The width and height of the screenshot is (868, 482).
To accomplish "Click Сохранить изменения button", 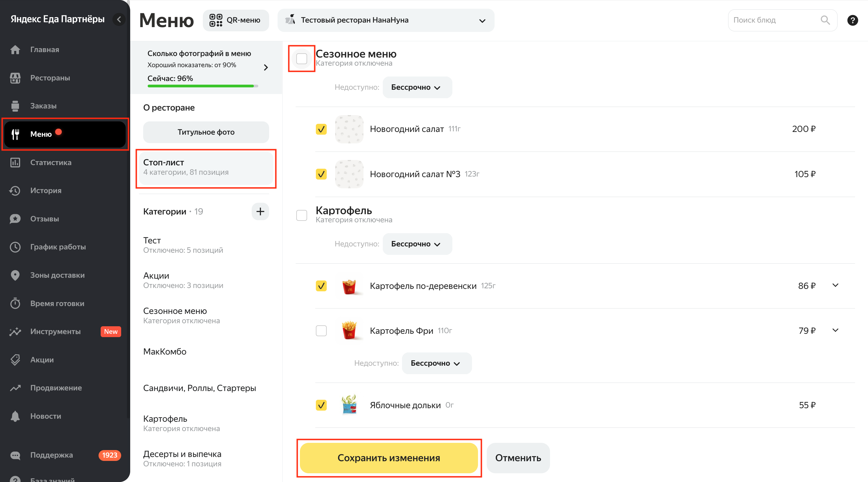I will [389, 458].
